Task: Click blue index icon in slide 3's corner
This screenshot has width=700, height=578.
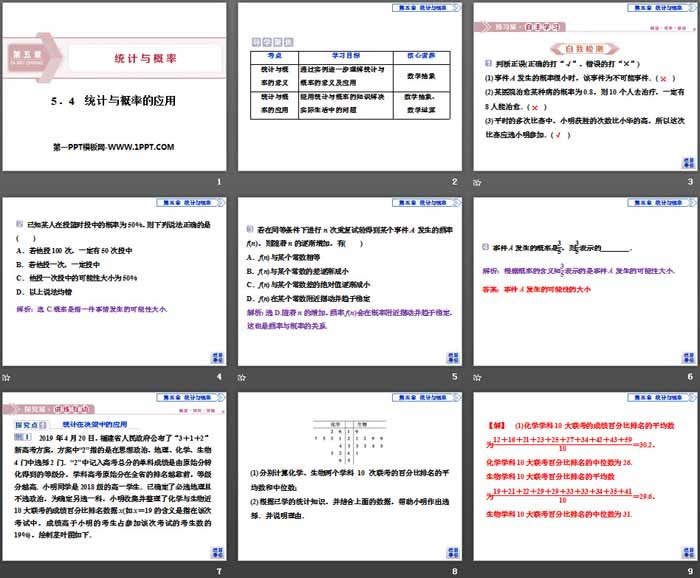Action: 689,163
